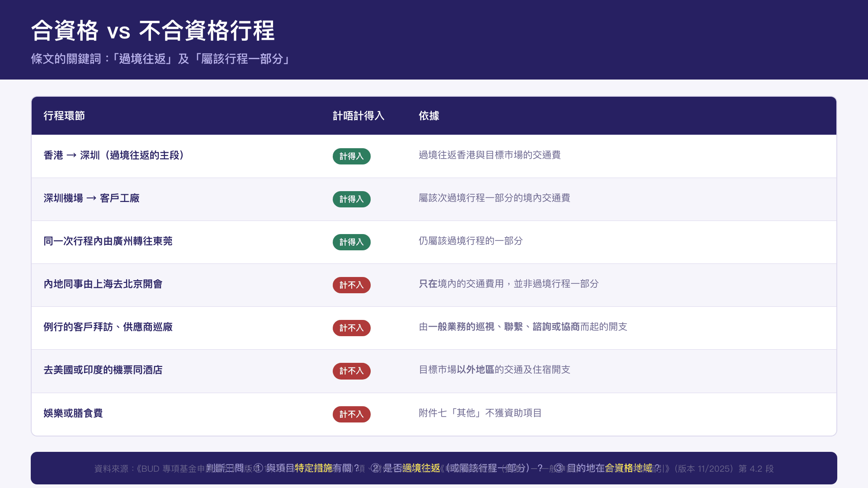The height and width of the screenshot is (488, 868).
Task: Click highlighted 合資格地域 in the footer bar
Action: (629, 468)
